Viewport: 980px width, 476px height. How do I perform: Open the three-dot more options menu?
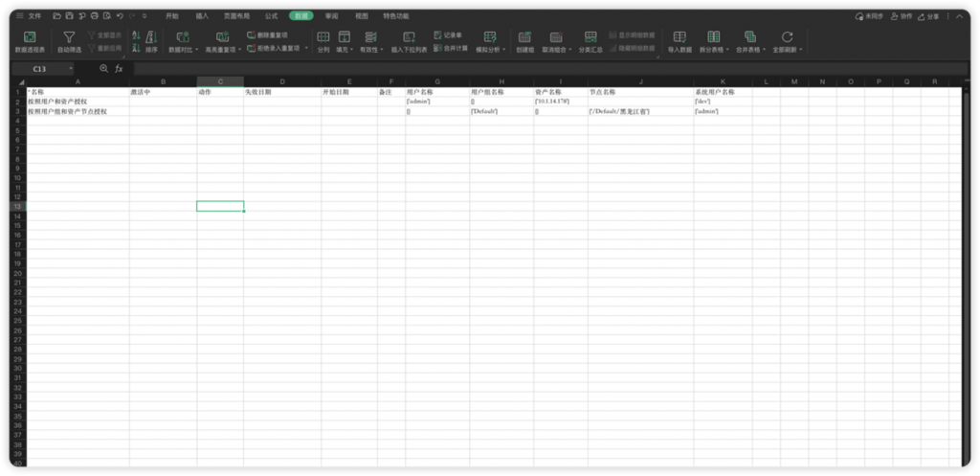pyautogui.click(x=948, y=15)
